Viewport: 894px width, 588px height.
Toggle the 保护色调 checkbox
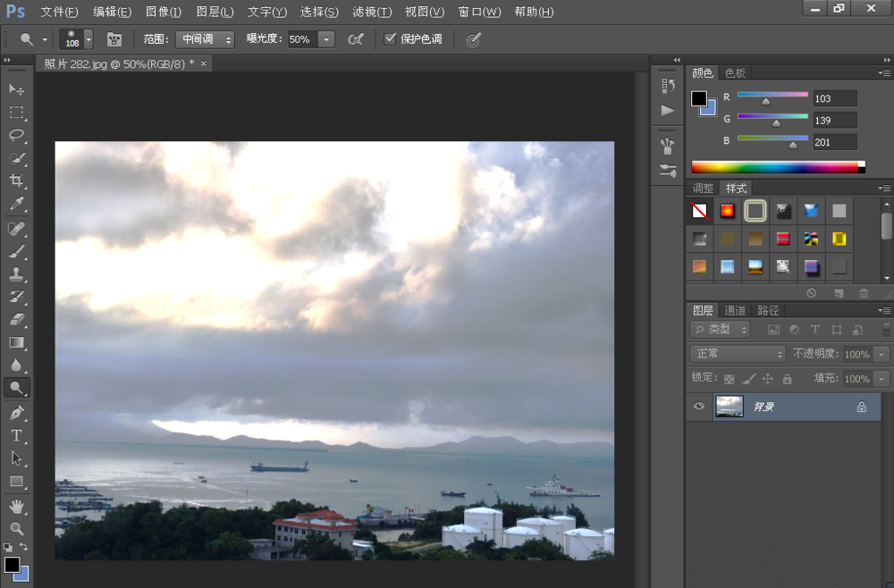(390, 39)
